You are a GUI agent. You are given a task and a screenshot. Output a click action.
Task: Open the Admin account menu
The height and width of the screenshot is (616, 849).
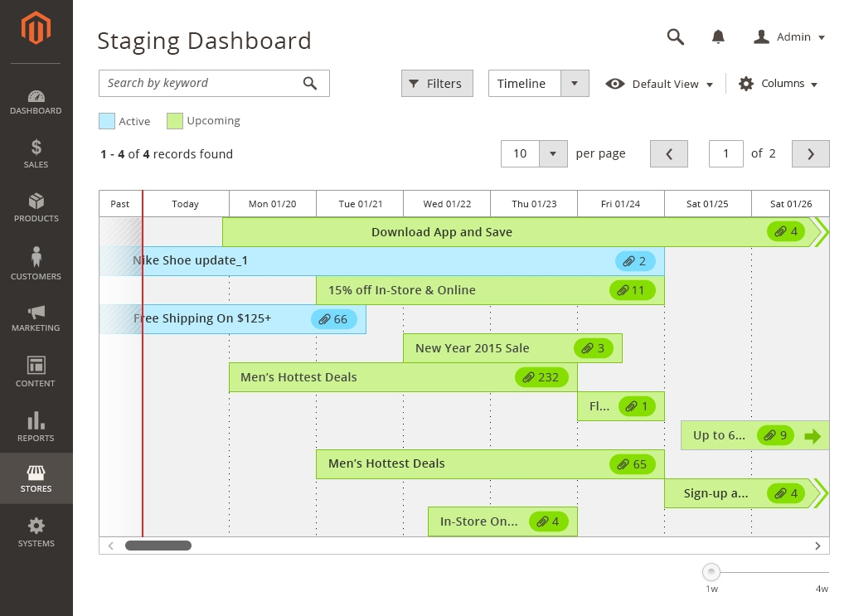[789, 37]
